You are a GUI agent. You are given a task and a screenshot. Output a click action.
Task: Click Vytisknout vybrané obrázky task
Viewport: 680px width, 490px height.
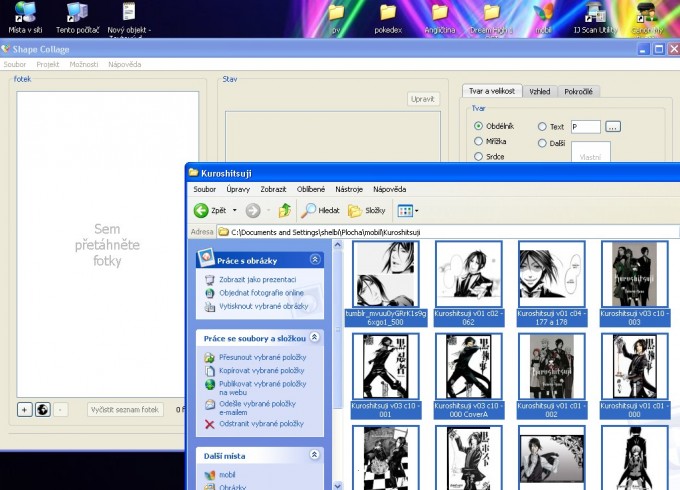tap(263, 307)
